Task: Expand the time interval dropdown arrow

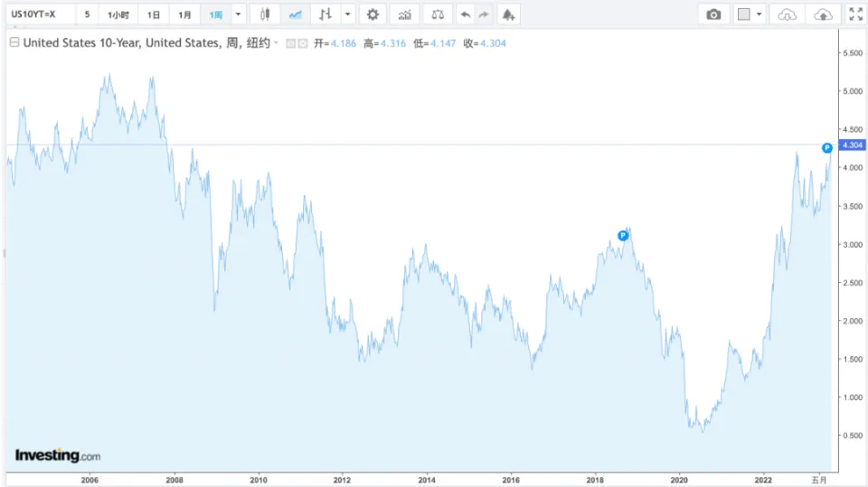Action: (x=238, y=14)
